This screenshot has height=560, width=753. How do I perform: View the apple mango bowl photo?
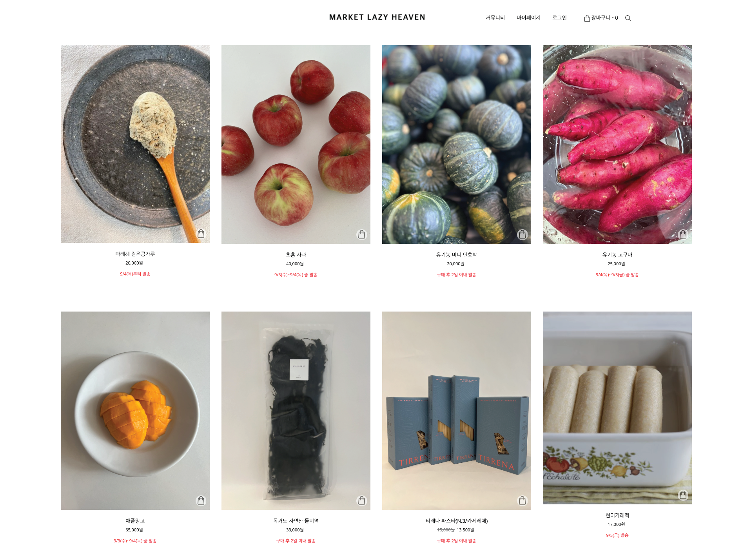(x=135, y=411)
